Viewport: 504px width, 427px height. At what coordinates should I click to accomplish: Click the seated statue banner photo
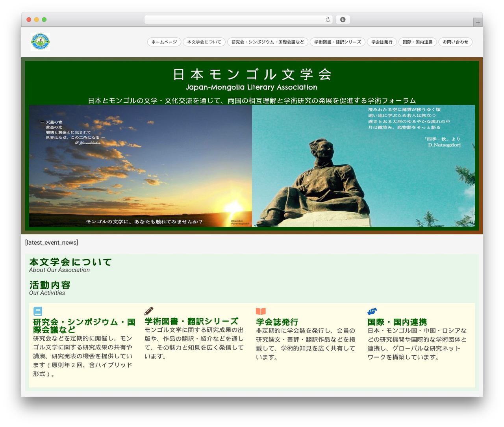click(x=363, y=166)
